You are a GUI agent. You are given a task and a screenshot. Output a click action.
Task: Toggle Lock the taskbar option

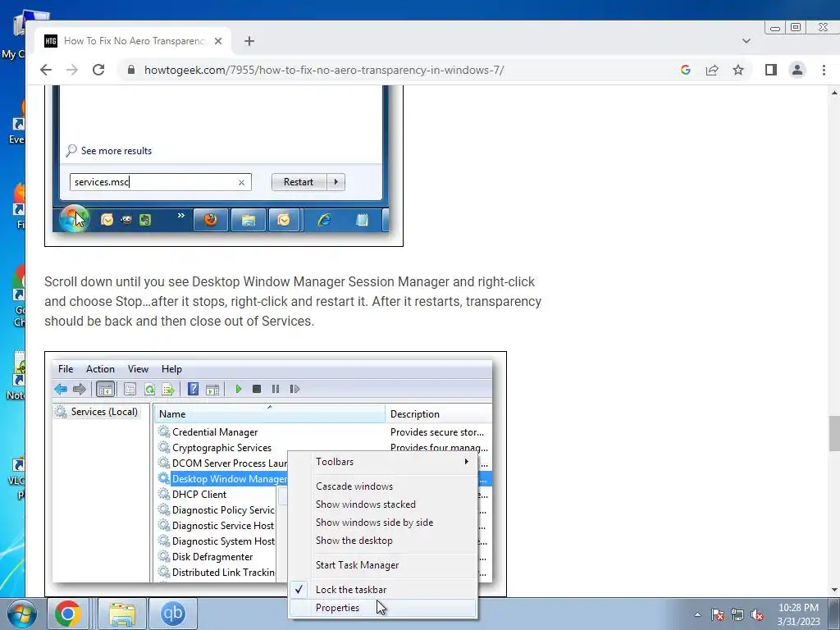click(x=383, y=590)
